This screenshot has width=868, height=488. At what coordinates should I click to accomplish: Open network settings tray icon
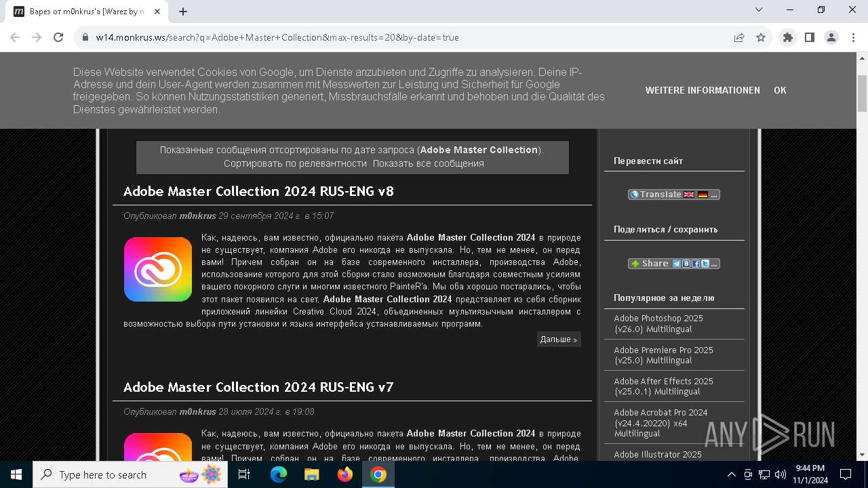[764, 474]
